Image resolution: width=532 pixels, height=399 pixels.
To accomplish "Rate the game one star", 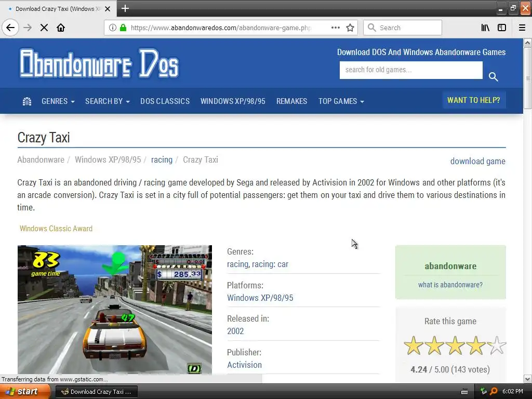I will tap(413, 345).
